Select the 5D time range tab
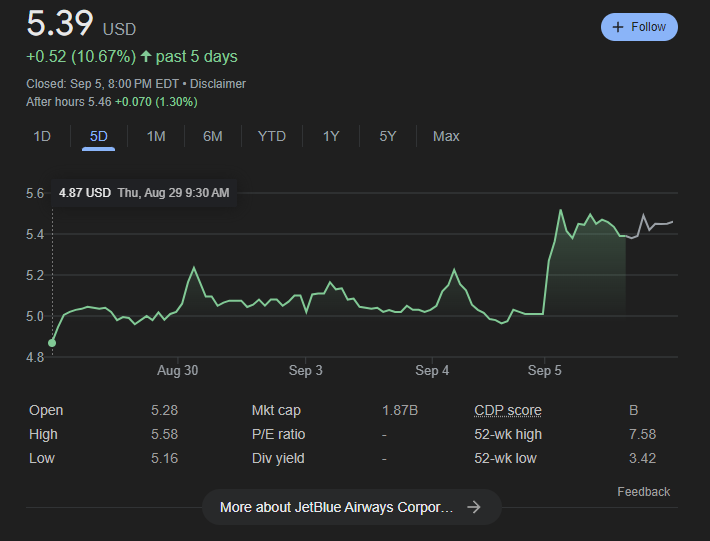This screenshot has width=710, height=541. click(x=98, y=136)
